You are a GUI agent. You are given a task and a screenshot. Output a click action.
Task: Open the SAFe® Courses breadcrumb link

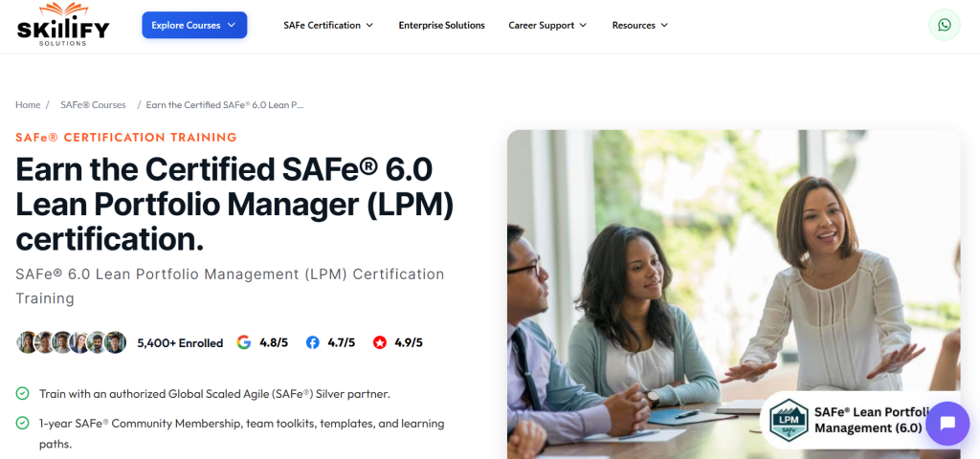pyautogui.click(x=93, y=105)
